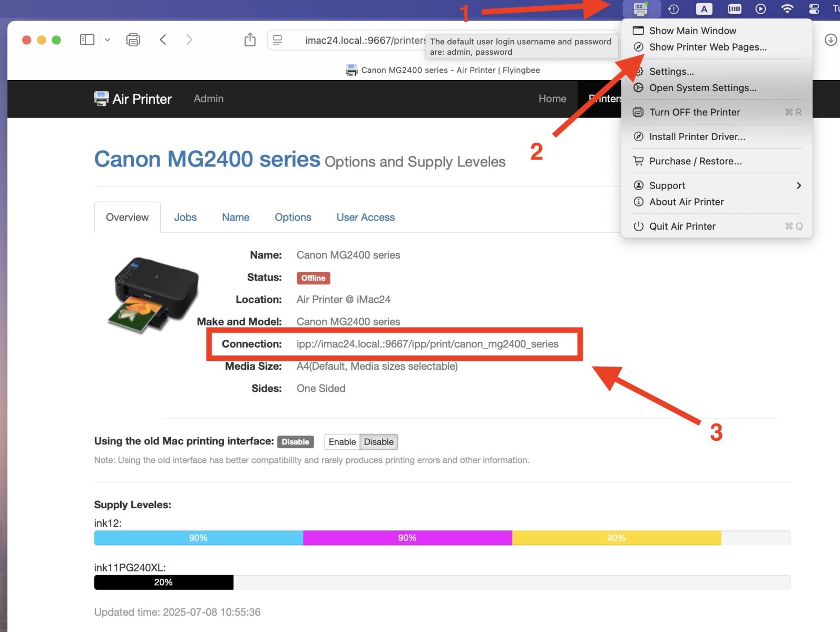Click the print icon in Safari toolbar

click(x=133, y=39)
